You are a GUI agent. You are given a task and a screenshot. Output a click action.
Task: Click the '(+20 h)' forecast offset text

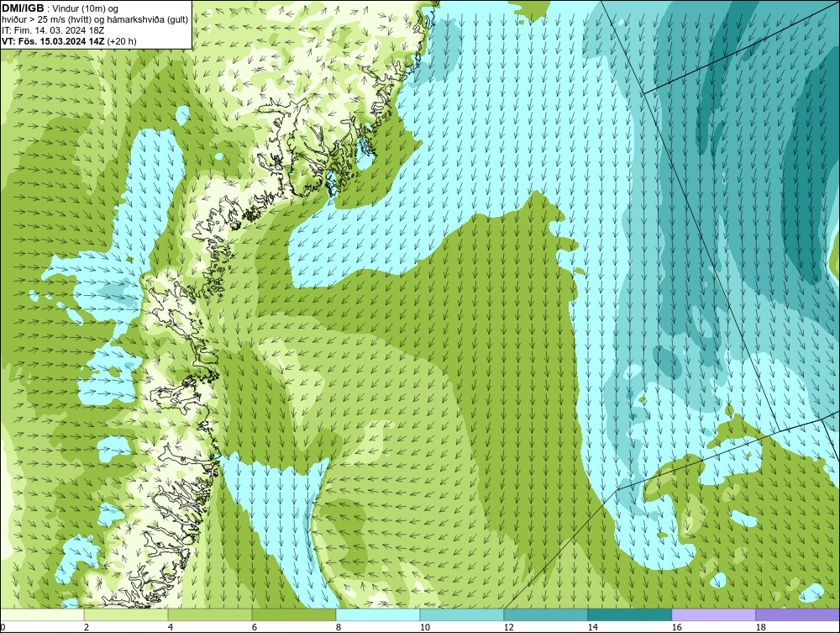click(x=122, y=41)
